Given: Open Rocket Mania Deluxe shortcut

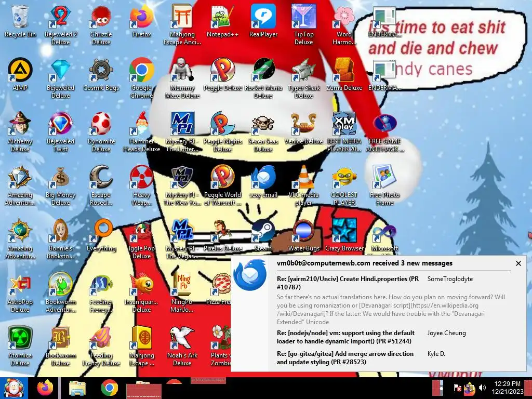Looking at the screenshot, I should click(x=263, y=78).
